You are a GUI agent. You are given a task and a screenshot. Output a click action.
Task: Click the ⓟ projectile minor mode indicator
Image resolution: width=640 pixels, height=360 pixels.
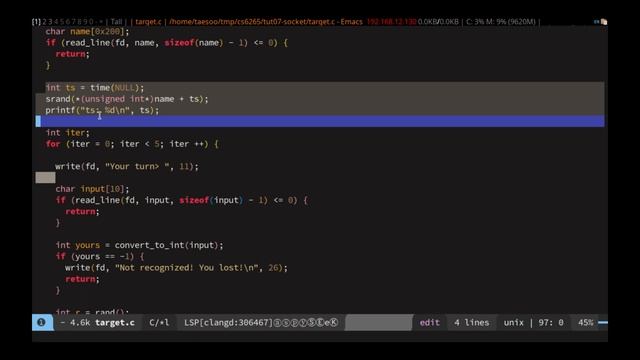294,322
